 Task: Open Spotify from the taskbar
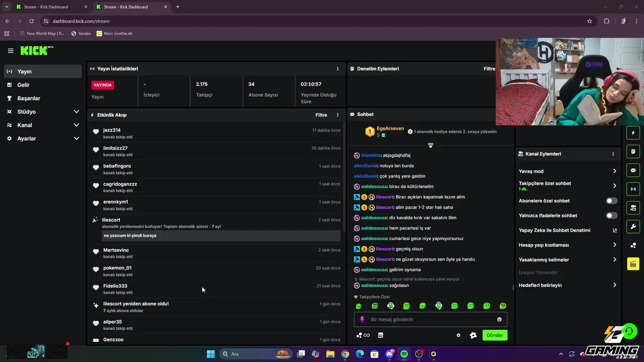tap(404, 354)
